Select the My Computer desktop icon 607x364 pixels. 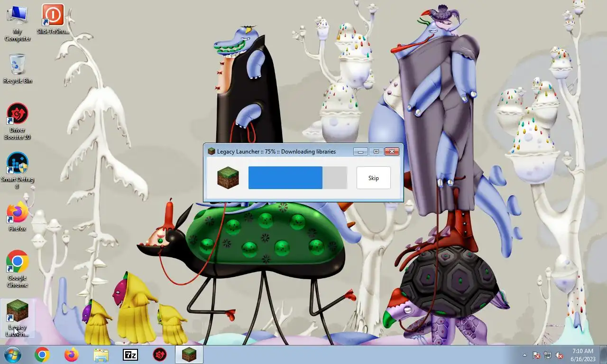[18, 23]
